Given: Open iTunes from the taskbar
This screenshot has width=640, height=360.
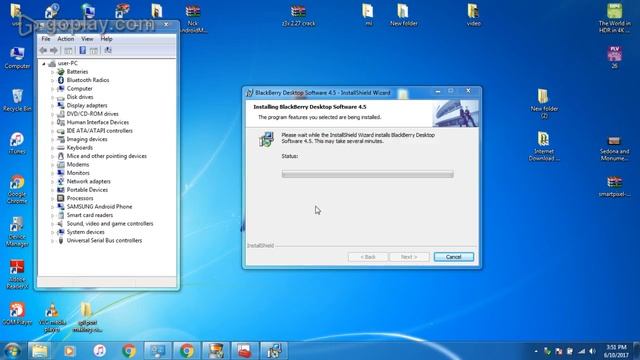Looking at the screenshot, I should pos(99,351).
